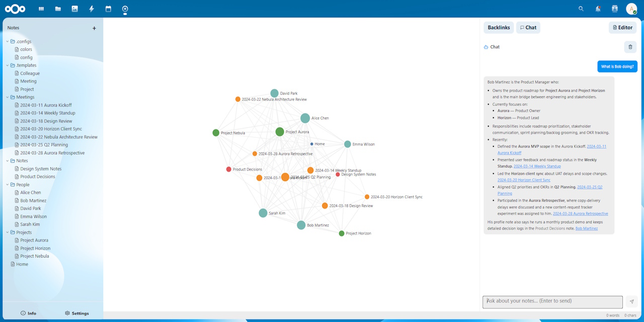Click the What is Bob doing? message

tap(617, 66)
